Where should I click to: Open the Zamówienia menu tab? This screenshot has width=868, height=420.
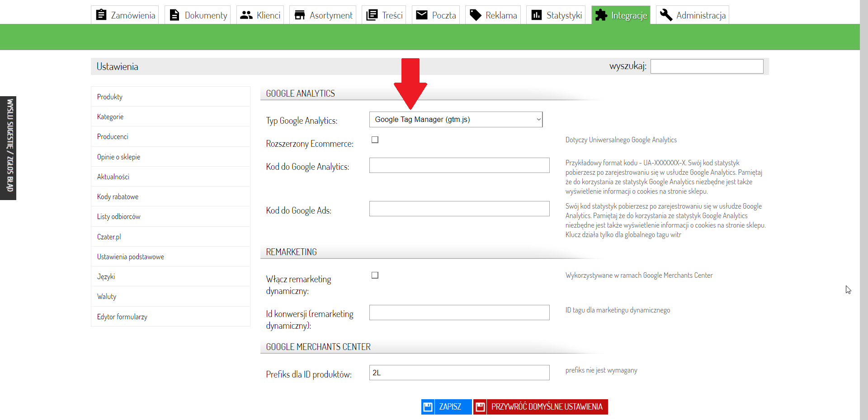pyautogui.click(x=125, y=15)
